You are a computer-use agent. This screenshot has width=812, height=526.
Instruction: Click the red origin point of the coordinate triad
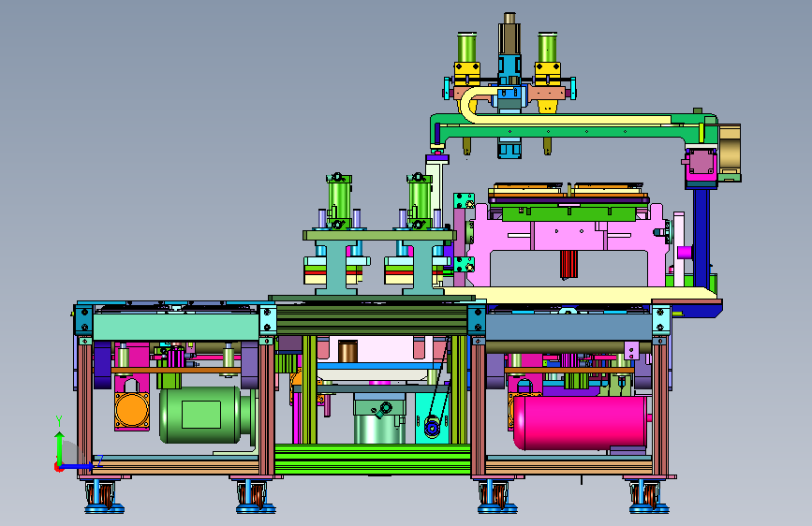[x=58, y=467]
